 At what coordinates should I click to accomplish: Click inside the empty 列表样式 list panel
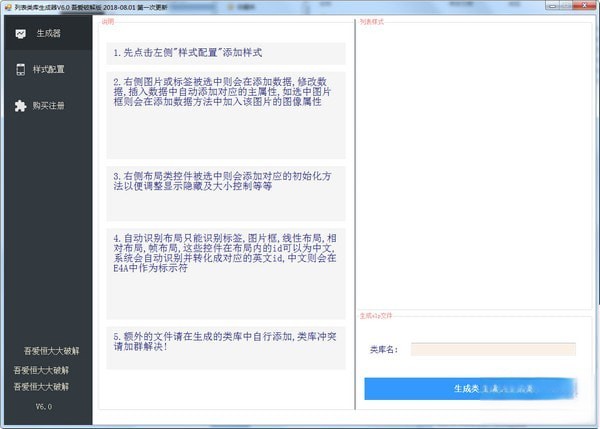point(474,167)
